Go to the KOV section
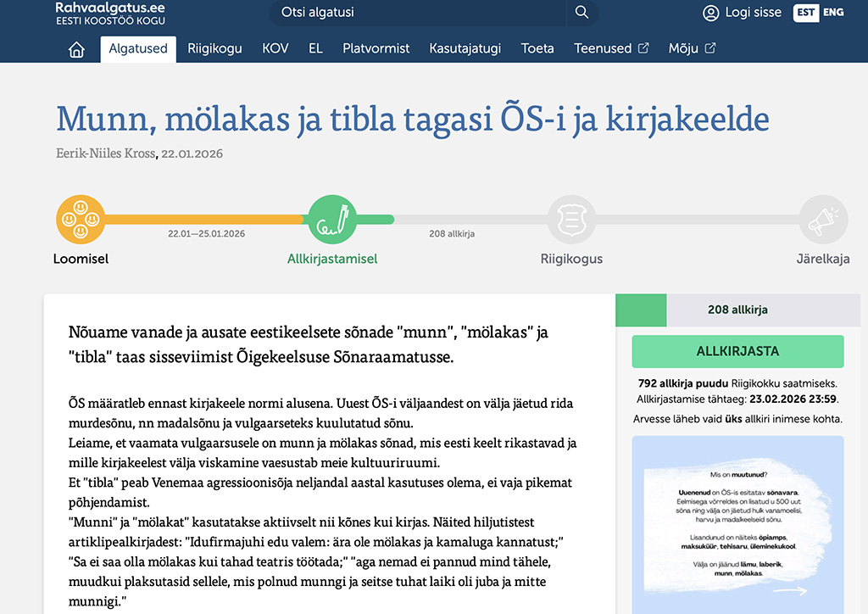 tap(275, 48)
